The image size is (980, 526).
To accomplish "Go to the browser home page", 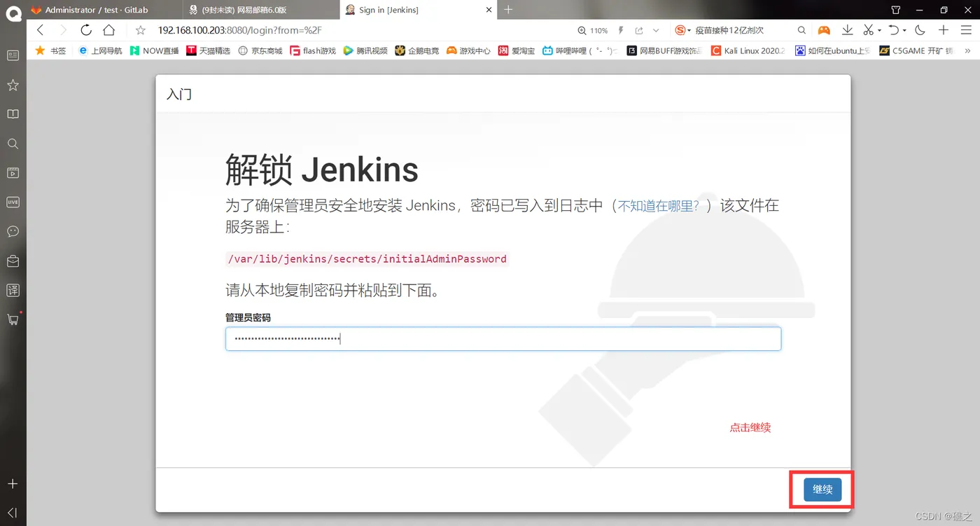I will coord(108,30).
